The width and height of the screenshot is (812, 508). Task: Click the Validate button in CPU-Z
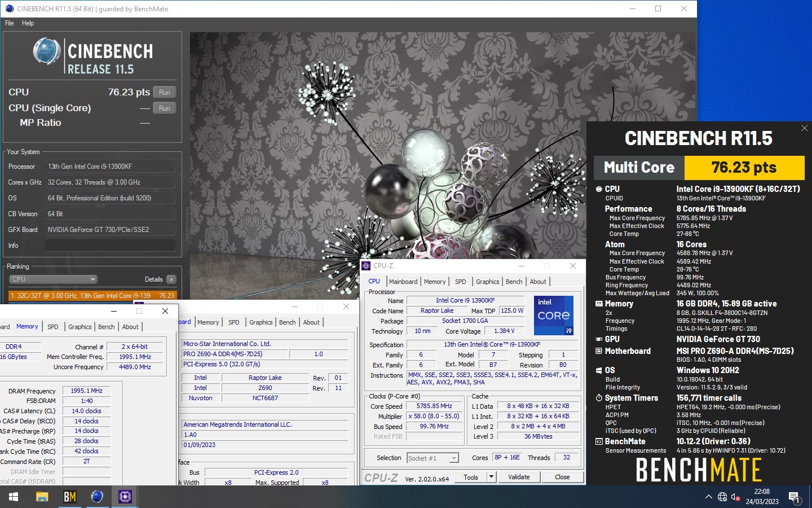tap(519, 477)
